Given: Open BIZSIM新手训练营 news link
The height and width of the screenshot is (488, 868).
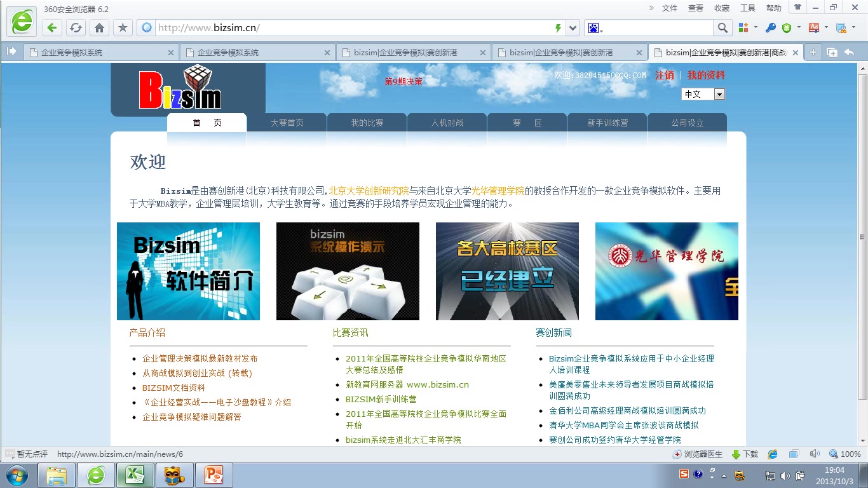Looking at the screenshot, I should (x=381, y=399).
